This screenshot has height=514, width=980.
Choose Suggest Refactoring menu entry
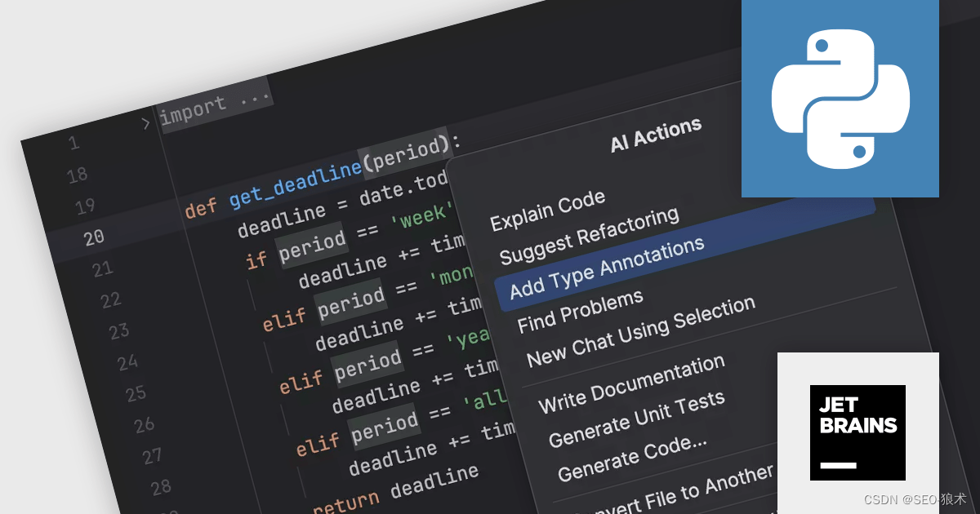(590, 236)
